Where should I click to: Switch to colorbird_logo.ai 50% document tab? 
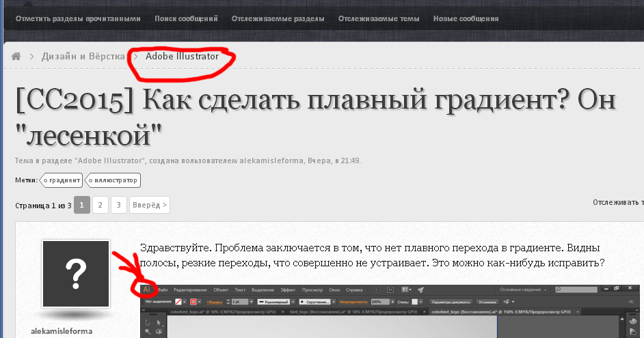click(x=223, y=312)
